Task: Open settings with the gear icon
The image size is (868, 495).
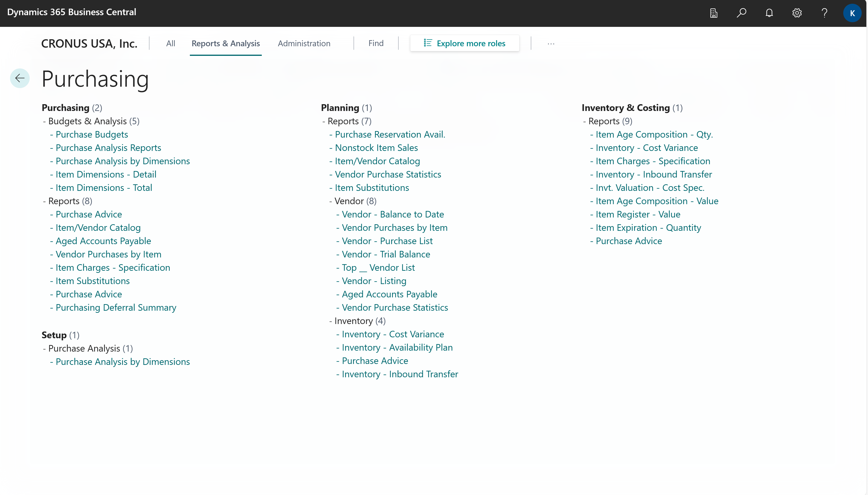Action: [x=797, y=13]
